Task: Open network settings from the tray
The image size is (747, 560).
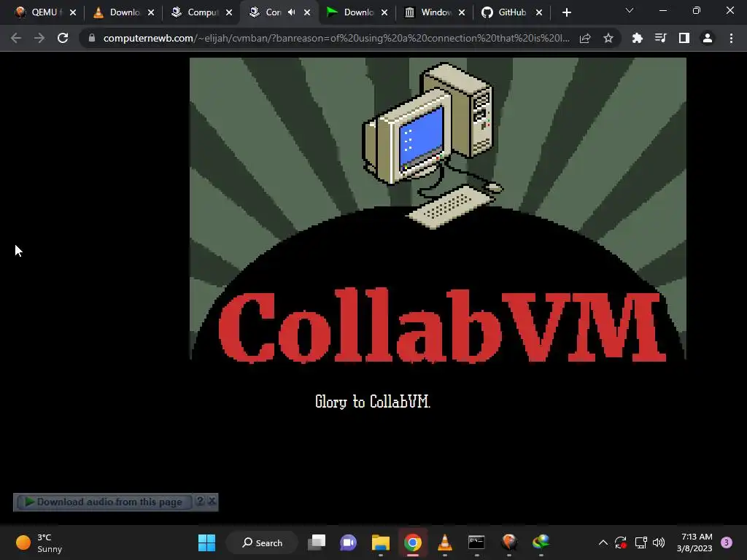Action: pos(640,542)
